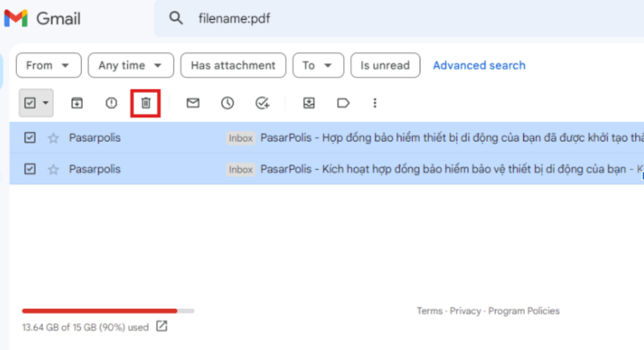644x350 pixels.
Task: Star the Pasarpolis Kích hoạt hợp đồng email
Action: [x=53, y=169]
